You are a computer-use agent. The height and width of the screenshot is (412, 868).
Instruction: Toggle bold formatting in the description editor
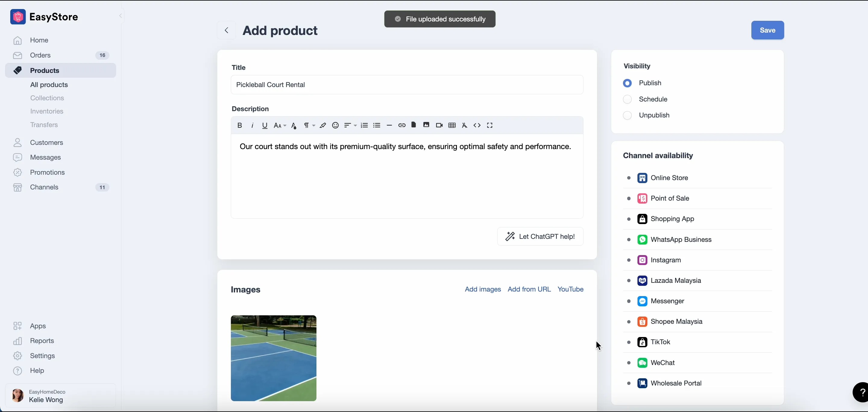coord(240,125)
